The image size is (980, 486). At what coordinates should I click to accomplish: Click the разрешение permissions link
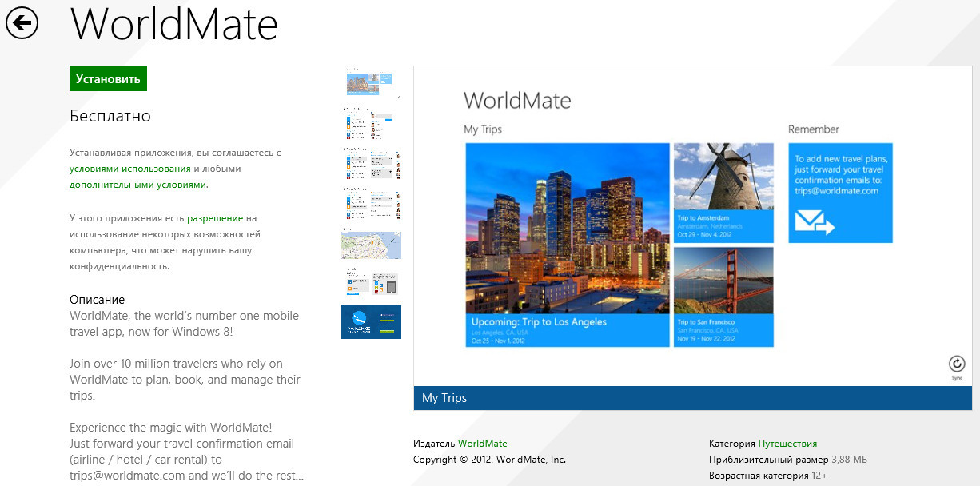click(x=215, y=217)
